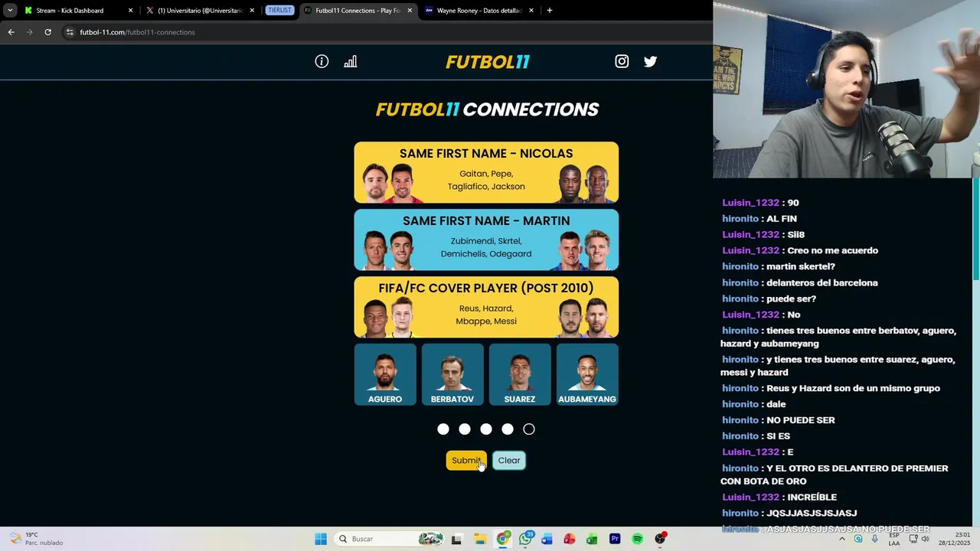Click the browser forward arrow
Viewport: 980px width, 551px height.
[29, 32]
